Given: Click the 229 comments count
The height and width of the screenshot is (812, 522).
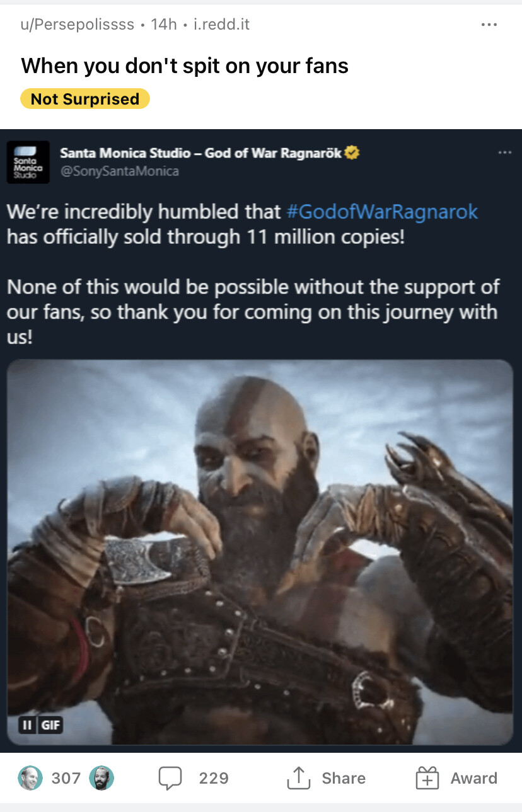Looking at the screenshot, I should coord(214,778).
